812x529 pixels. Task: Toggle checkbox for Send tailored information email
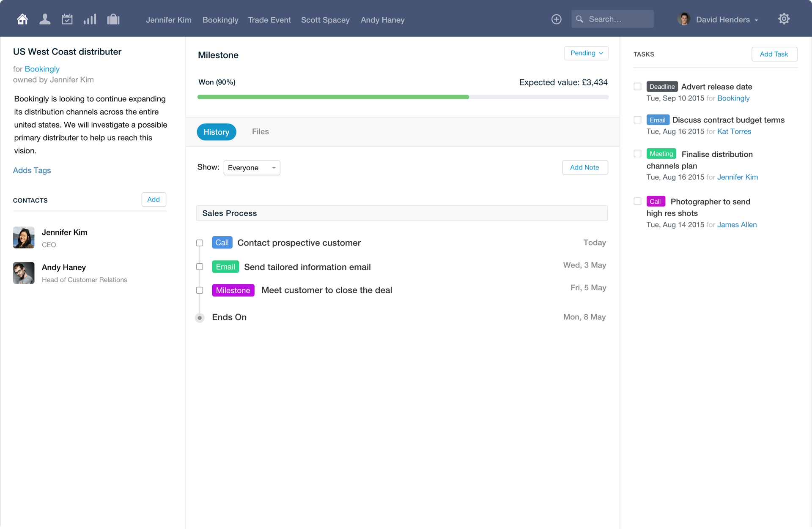coord(200,267)
